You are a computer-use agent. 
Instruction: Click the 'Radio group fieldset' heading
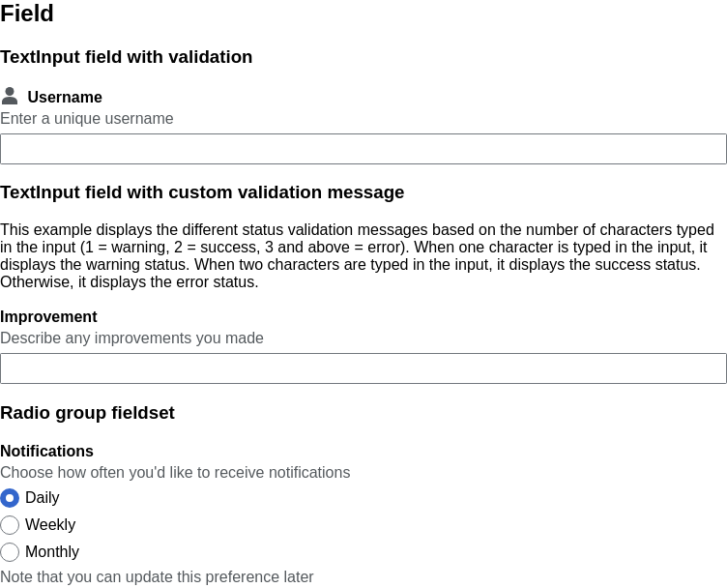(x=87, y=413)
